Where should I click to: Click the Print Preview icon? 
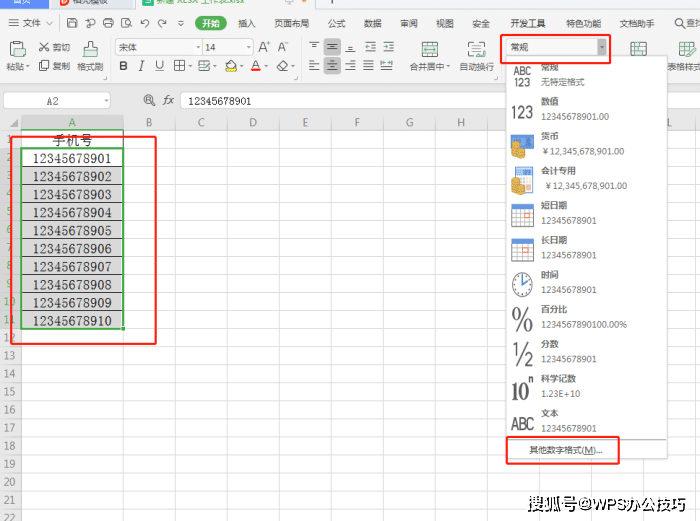[126, 23]
